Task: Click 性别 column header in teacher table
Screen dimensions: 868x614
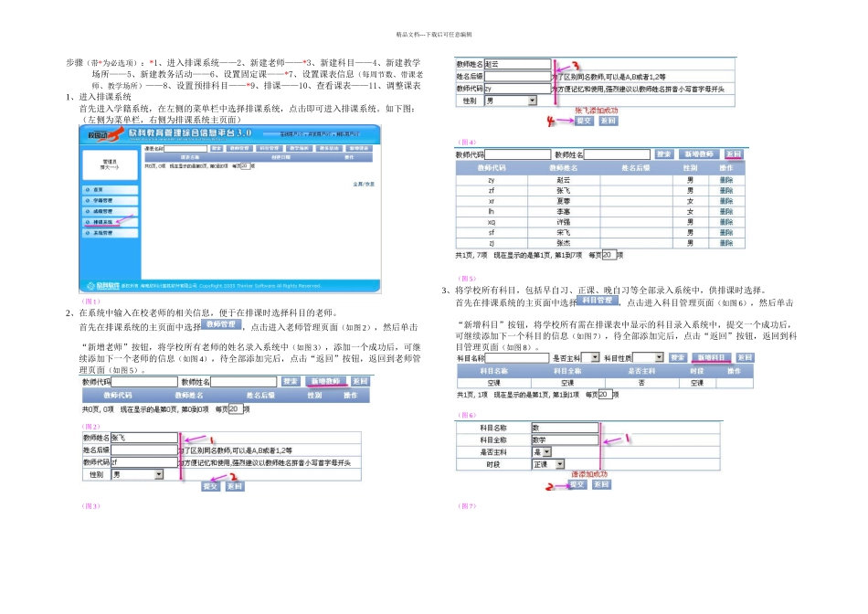Action: (x=690, y=168)
